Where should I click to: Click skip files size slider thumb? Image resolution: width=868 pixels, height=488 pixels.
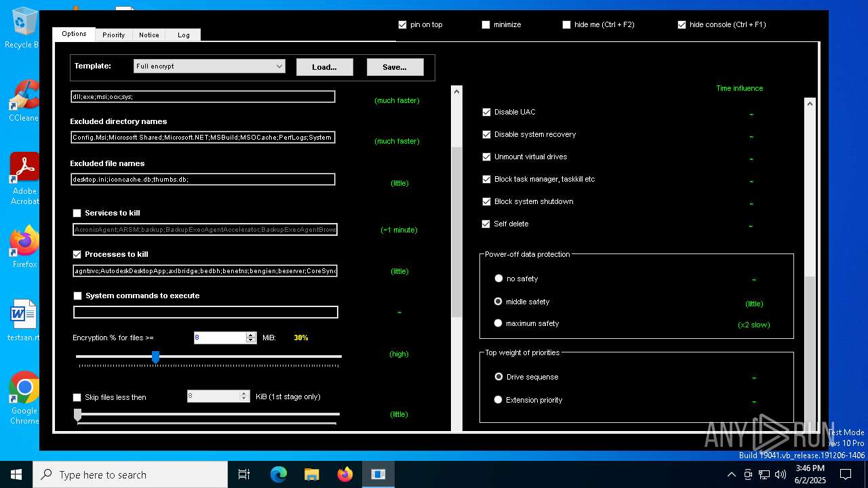click(77, 415)
